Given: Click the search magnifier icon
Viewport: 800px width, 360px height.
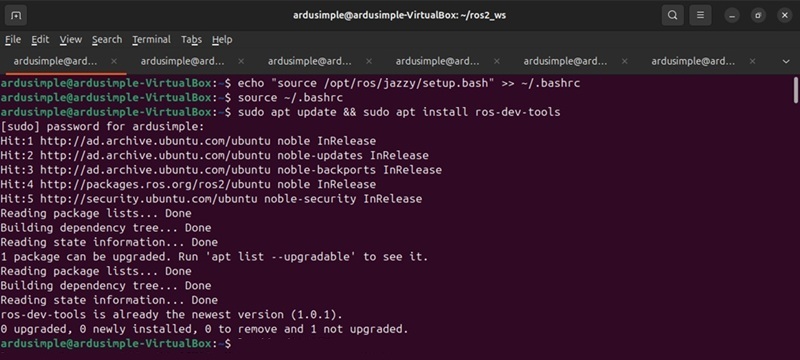Looking at the screenshot, I should click(672, 15).
